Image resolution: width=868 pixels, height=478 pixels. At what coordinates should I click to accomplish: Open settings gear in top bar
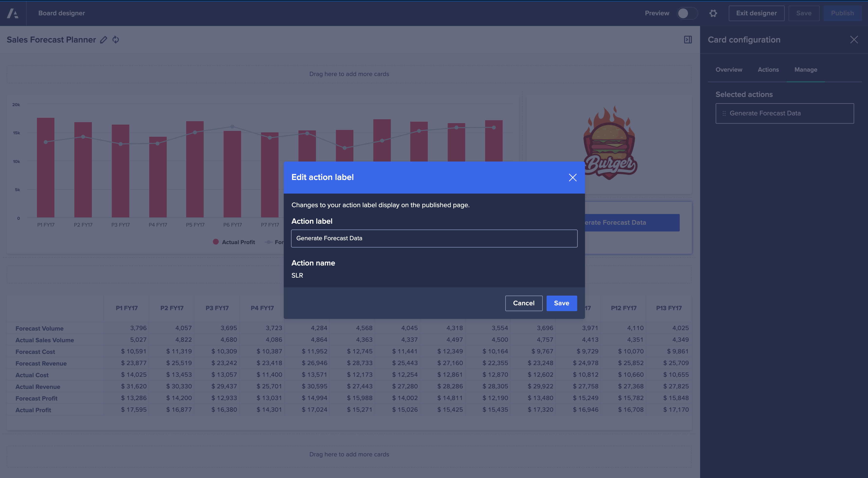coord(713,13)
